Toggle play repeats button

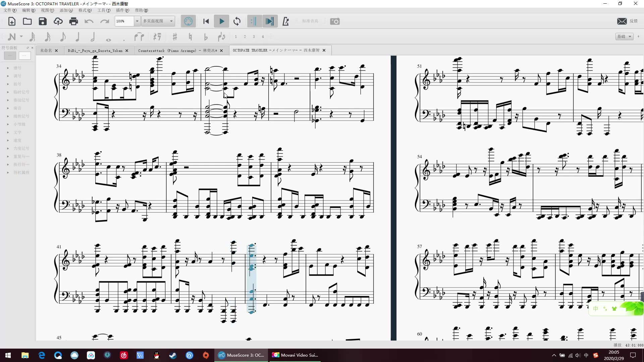[254, 21]
